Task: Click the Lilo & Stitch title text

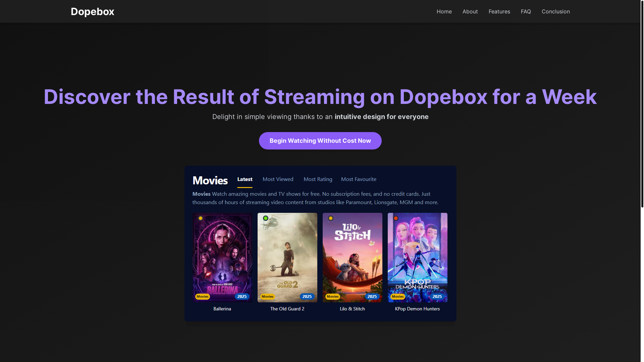Action: [x=352, y=309]
